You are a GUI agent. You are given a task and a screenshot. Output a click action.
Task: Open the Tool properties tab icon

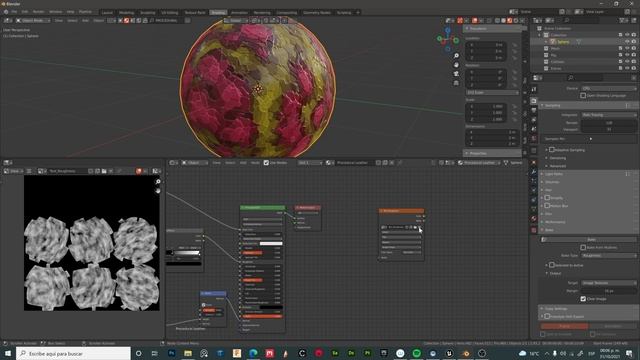coord(534,89)
